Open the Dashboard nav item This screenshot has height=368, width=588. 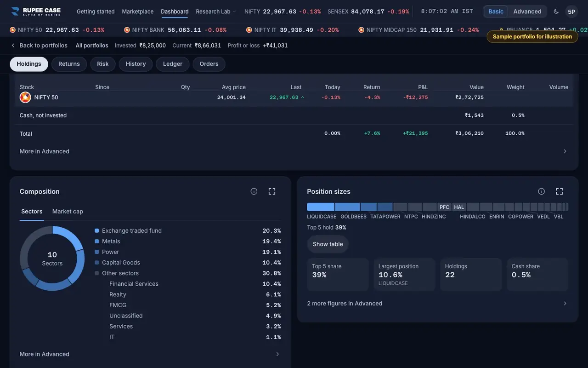tap(175, 11)
